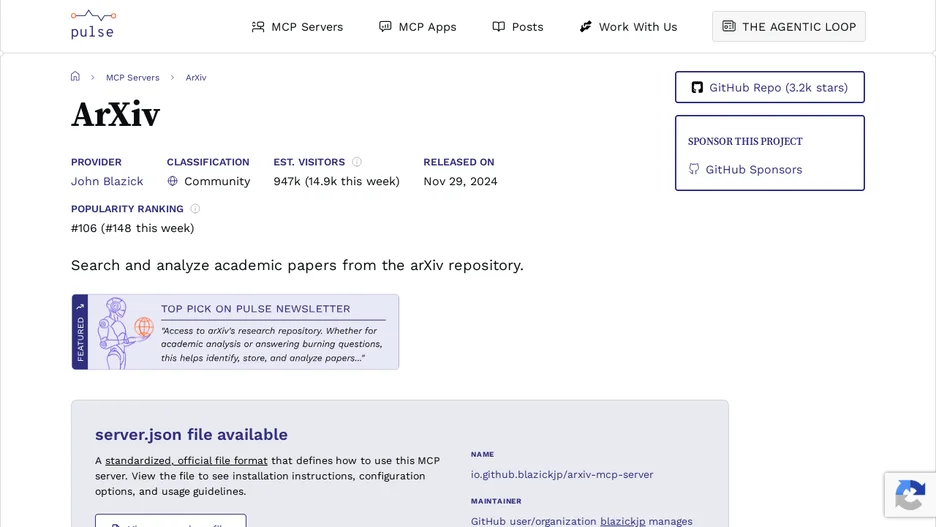Screen dimensions: 936x527
Task: Click the server.json file available heading
Action: click(191, 434)
